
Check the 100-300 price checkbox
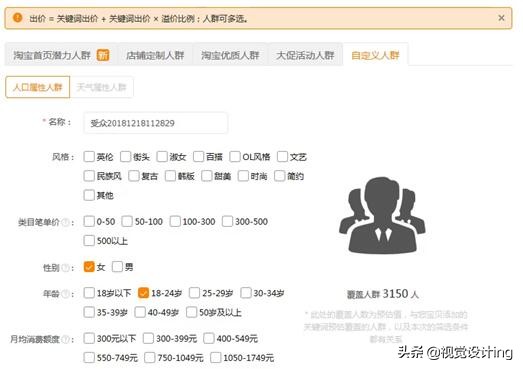[175, 221]
